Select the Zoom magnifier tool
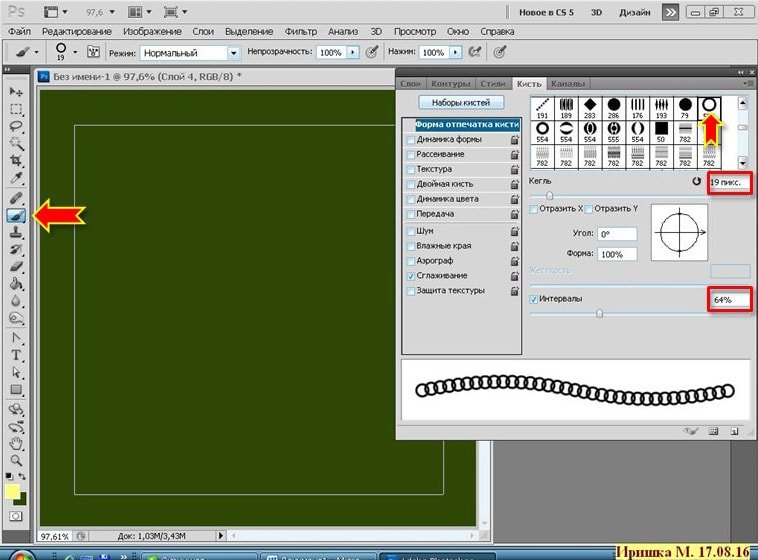The width and height of the screenshot is (758, 560). (17, 460)
